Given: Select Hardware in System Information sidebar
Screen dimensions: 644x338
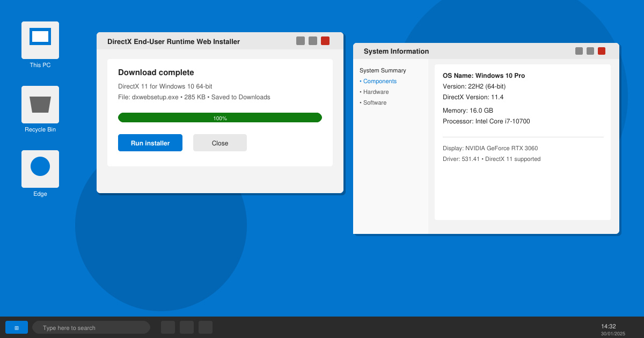Looking at the screenshot, I should pyautogui.click(x=375, y=92).
